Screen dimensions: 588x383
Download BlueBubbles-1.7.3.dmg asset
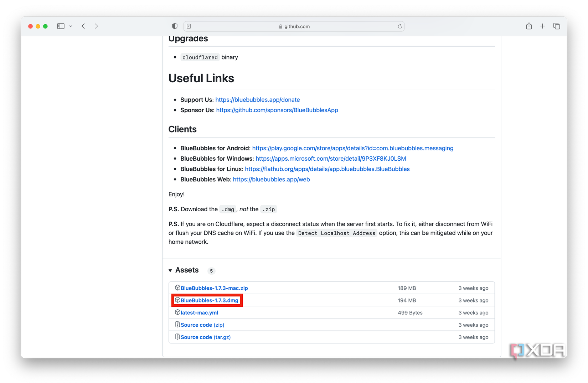[x=209, y=300]
